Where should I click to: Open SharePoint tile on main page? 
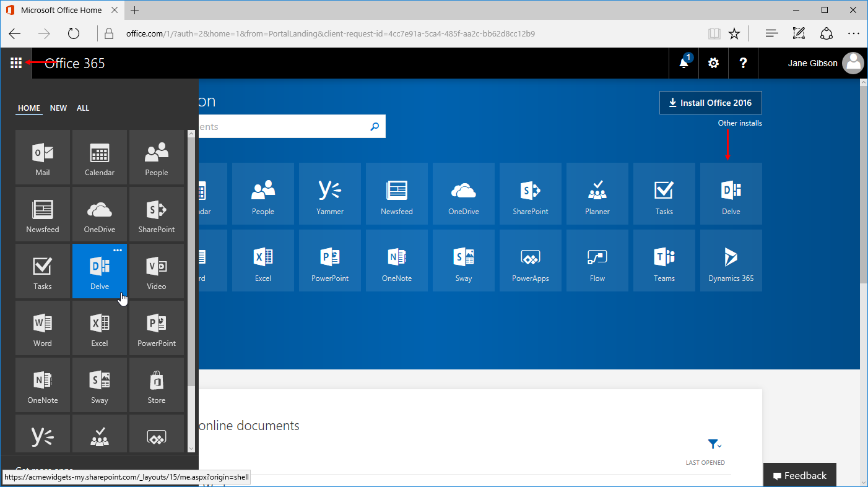pyautogui.click(x=531, y=194)
